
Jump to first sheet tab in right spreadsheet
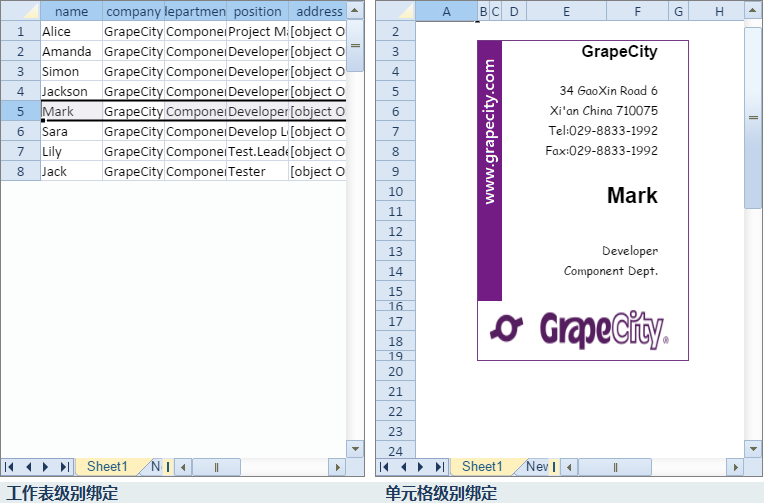(x=384, y=467)
